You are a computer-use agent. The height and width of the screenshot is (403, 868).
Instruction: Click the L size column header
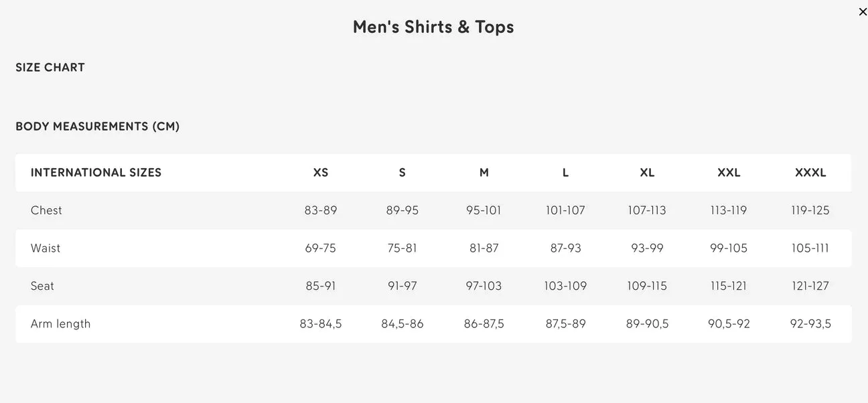[x=565, y=173]
